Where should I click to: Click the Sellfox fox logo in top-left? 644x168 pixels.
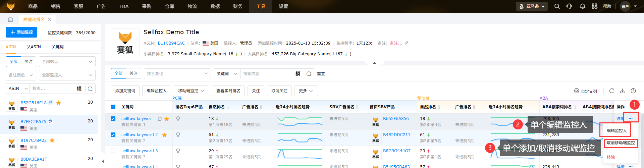[x=11, y=6]
